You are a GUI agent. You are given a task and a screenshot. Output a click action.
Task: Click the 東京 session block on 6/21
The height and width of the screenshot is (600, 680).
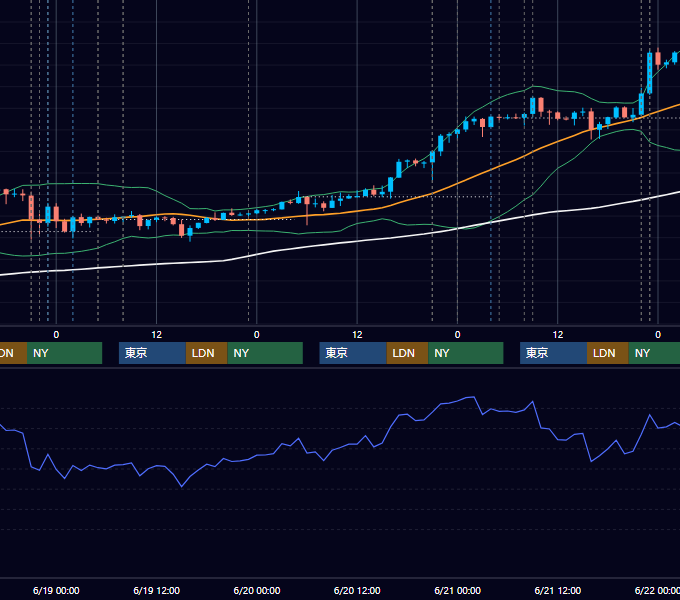(553, 353)
